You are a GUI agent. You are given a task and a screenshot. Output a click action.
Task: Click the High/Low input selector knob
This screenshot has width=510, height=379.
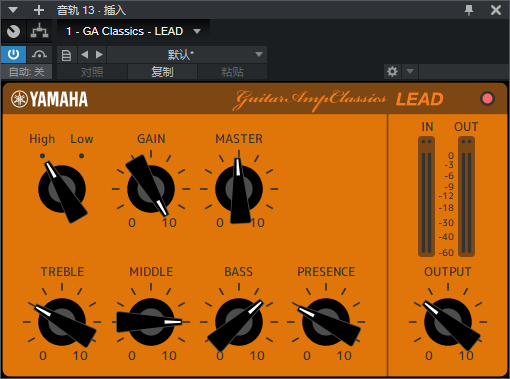click(62, 189)
